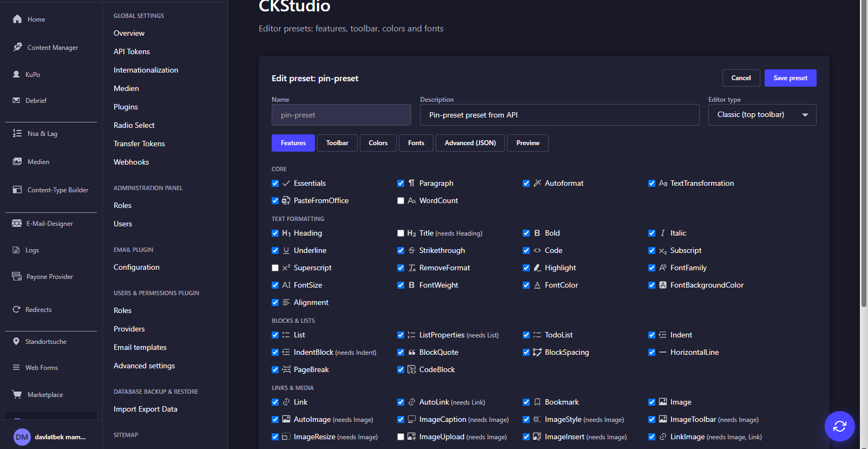Click the Nsa & Lag list icon

point(17,133)
